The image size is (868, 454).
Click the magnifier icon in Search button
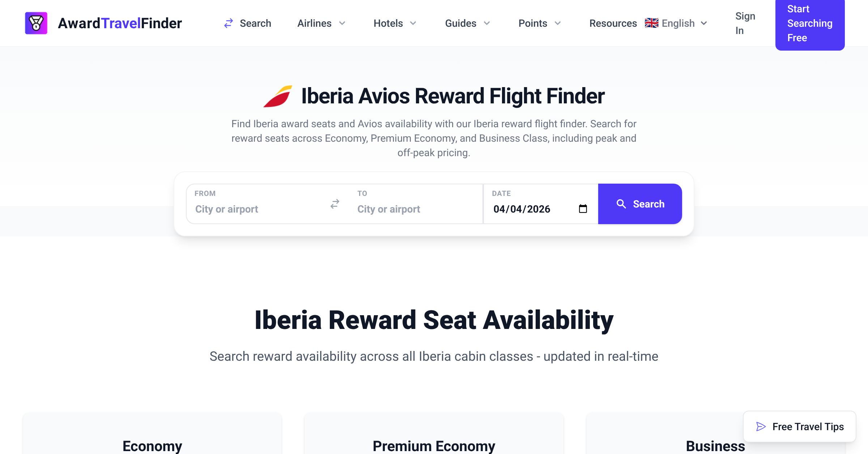tap(621, 204)
